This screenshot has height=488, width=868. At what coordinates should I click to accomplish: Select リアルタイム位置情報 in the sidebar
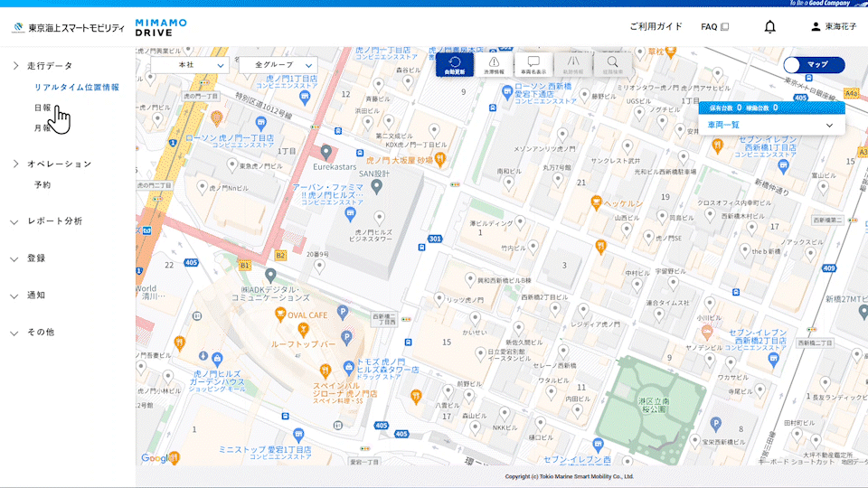point(76,87)
